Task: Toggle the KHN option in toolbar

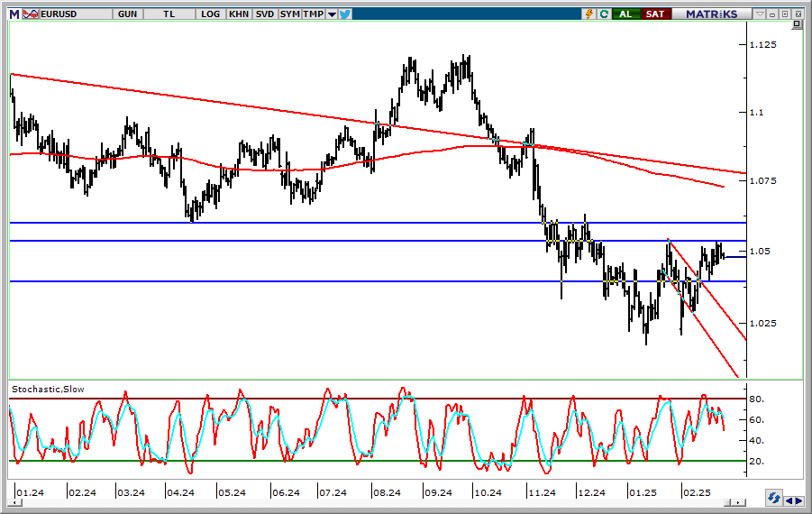Action: pos(239,14)
